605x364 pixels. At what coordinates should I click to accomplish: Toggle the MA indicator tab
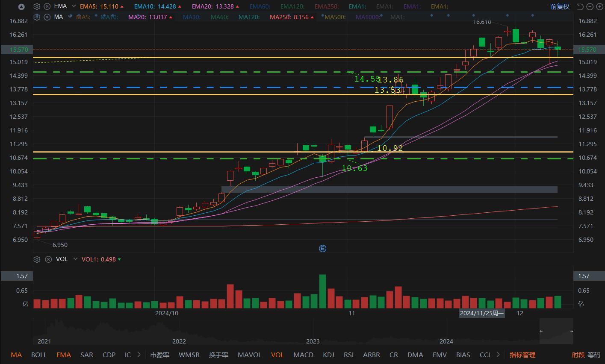point(16,355)
